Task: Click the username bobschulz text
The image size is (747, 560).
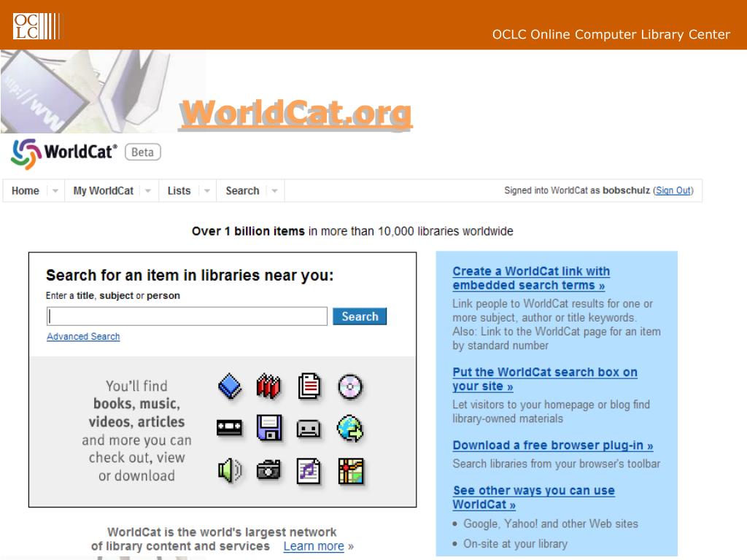Action: [x=626, y=190]
